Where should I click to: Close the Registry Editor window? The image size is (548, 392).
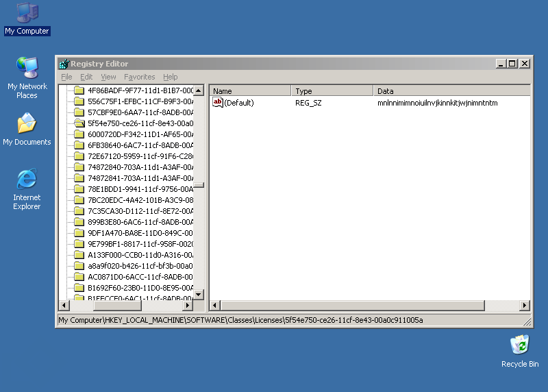525,64
